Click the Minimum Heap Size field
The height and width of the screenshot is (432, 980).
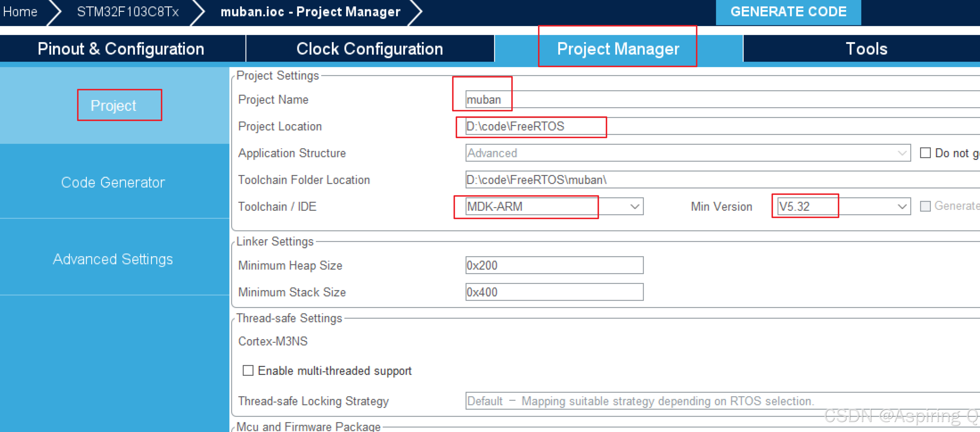point(554,265)
